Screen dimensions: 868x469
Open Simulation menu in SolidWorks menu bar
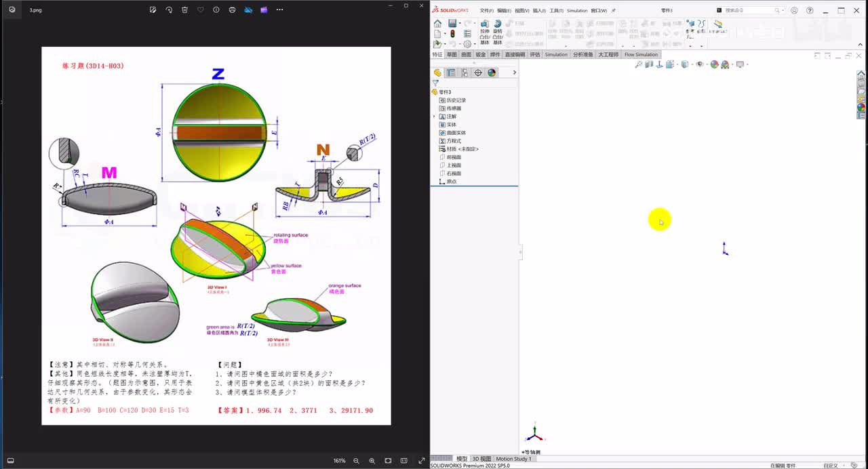click(x=577, y=11)
